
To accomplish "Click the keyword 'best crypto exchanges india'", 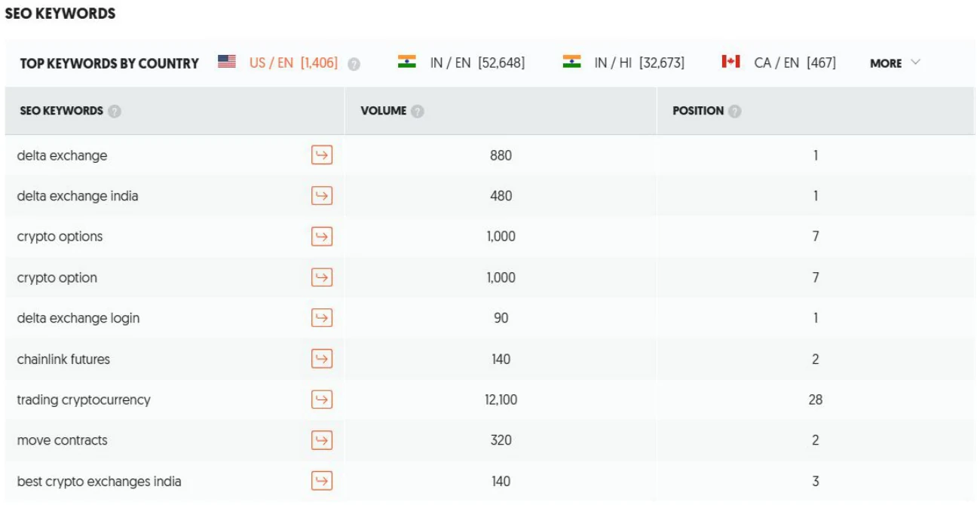I will point(99,481).
